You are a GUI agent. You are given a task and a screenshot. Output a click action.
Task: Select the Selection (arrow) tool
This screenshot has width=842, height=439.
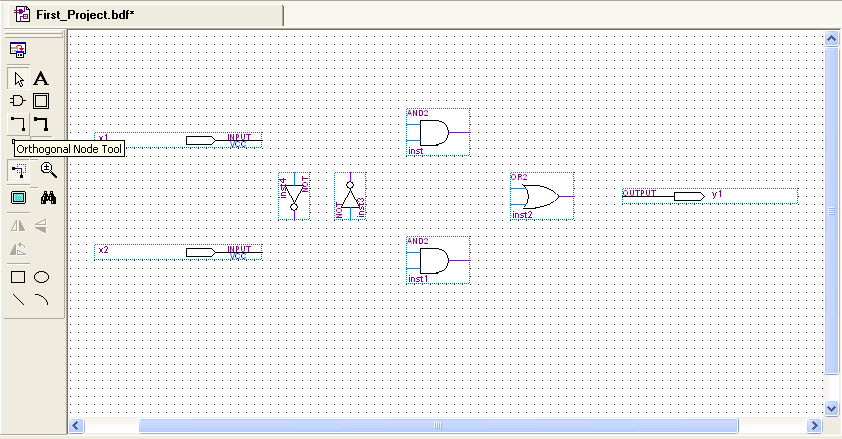18,78
